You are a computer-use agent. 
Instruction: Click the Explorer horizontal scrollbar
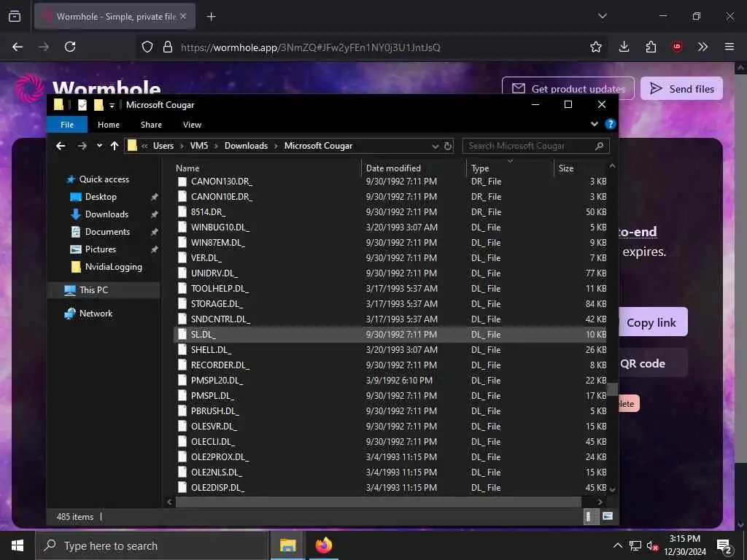[x=379, y=502]
